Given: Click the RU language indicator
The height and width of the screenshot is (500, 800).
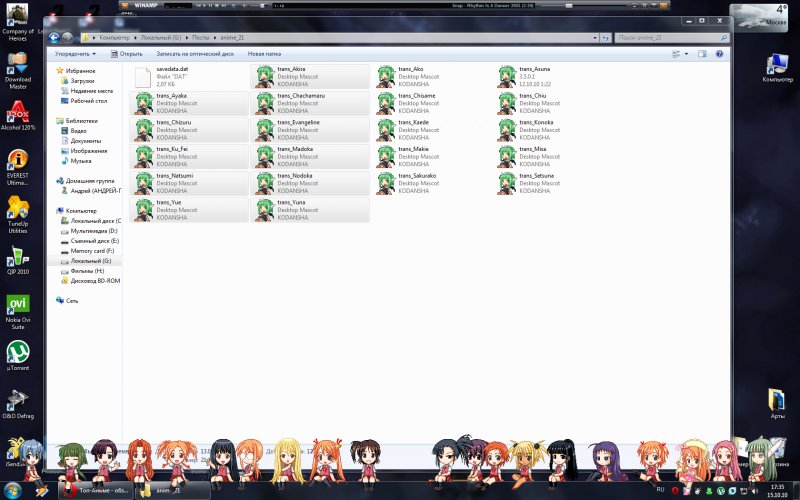Looking at the screenshot, I should coord(660,490).
